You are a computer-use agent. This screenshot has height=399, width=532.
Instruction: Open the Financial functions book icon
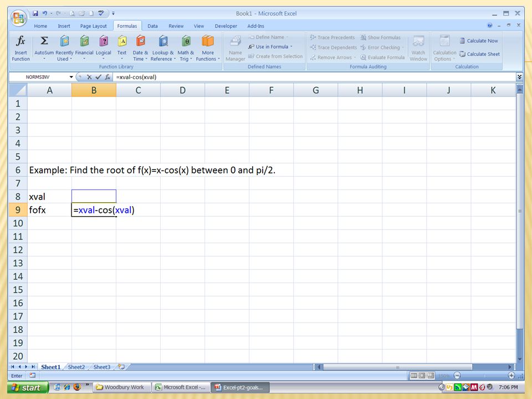(x=84, y=42)
